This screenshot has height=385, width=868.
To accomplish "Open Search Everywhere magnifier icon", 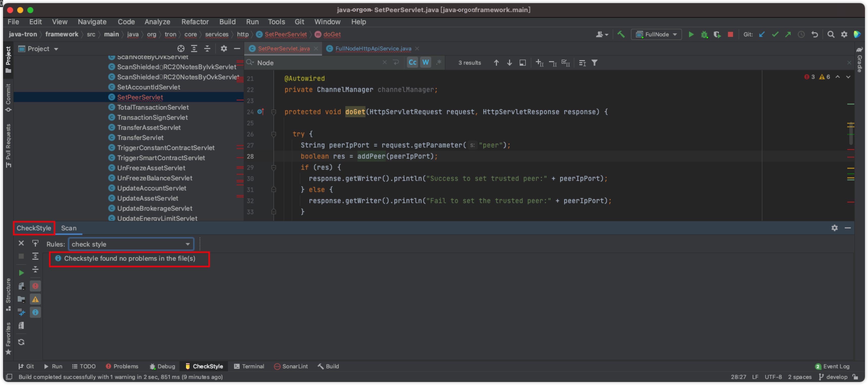I will click(831, 34).
